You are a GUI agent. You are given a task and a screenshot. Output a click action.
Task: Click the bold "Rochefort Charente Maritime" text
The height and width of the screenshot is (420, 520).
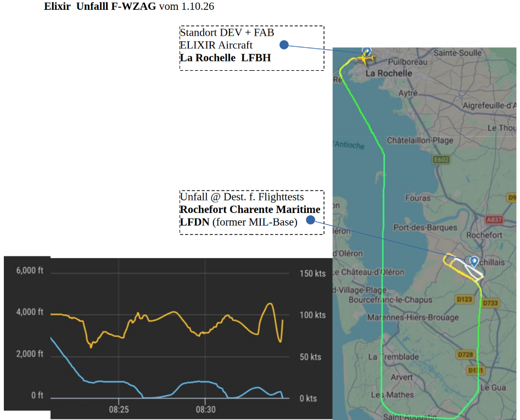[x=250, y=210]
